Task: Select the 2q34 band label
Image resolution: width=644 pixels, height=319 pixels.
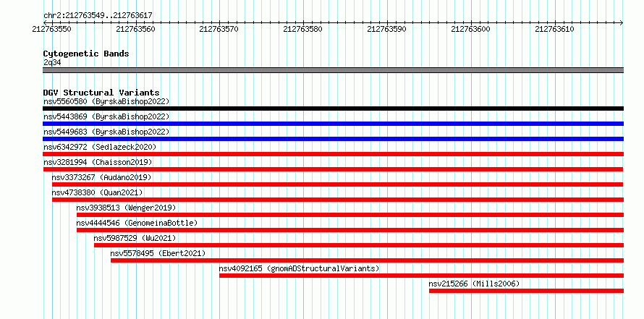Action: click(x=52, y=63)
